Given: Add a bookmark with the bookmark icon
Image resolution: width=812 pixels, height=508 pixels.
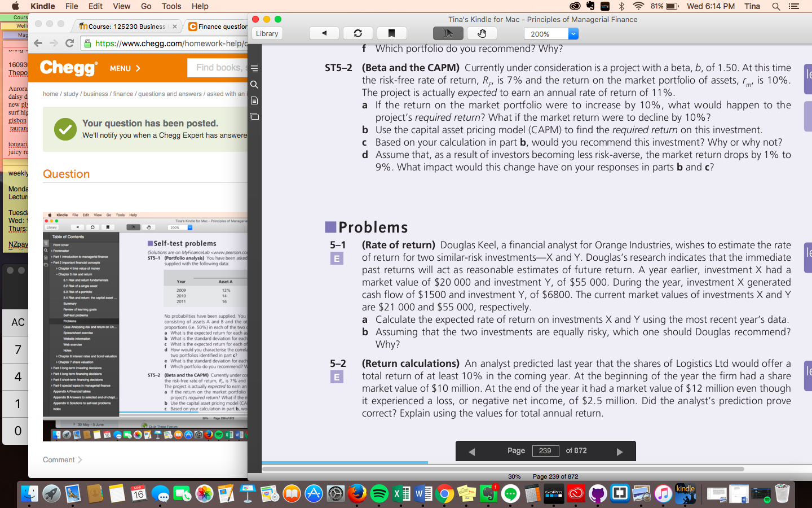Looking at the screenshot, I should [x=391, y=33].
